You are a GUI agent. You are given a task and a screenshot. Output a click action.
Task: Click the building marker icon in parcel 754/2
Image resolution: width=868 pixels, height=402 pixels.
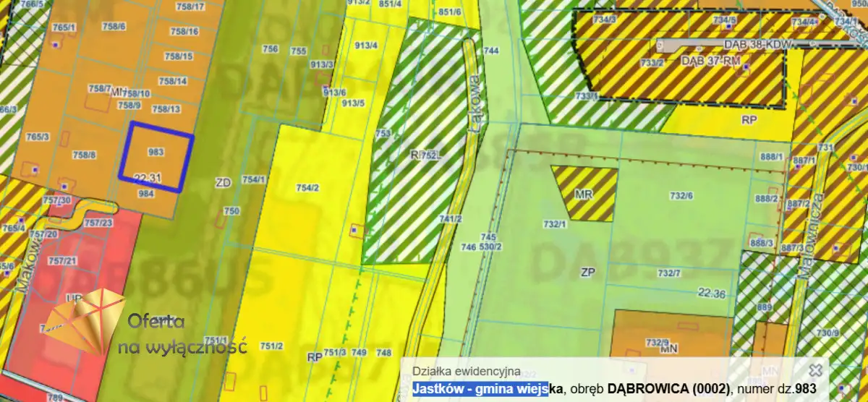354,230
